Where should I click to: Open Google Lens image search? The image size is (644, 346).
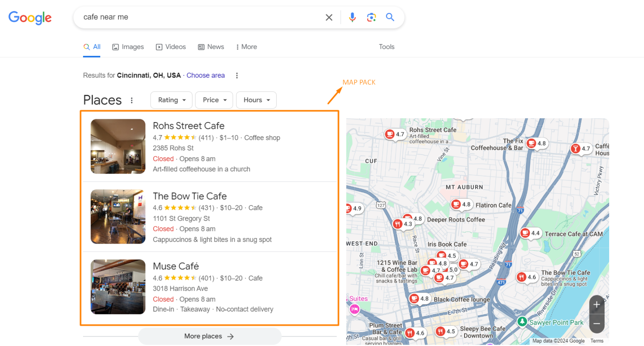tap(371, 17)
